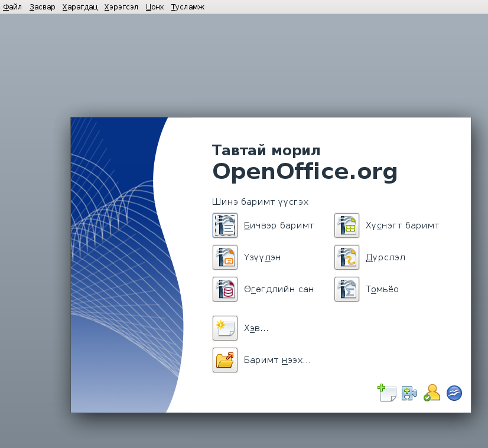Image resolution: width=488 pixels, height=448 pixels.
Task: Click the add extensions puzzle-piece icon
Action: [409, 393]
